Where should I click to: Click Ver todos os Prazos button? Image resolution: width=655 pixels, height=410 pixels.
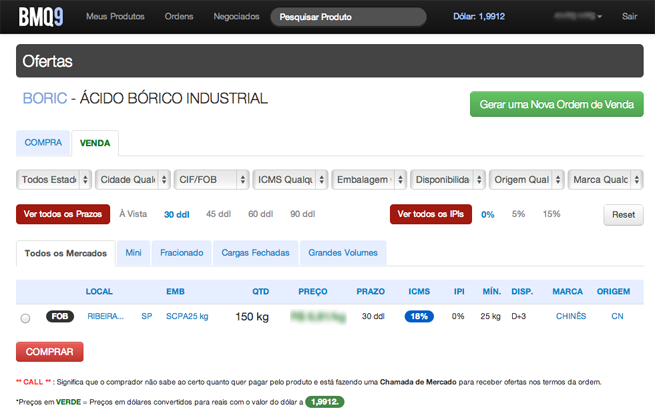click(x=63, y=214)
